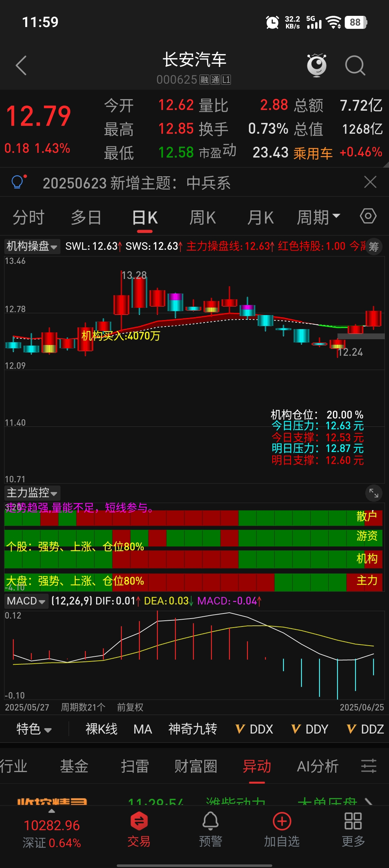The height and width of the screenshot is (868, 389).
Task: Select the 异动 info tab
Action: point(257,766)
